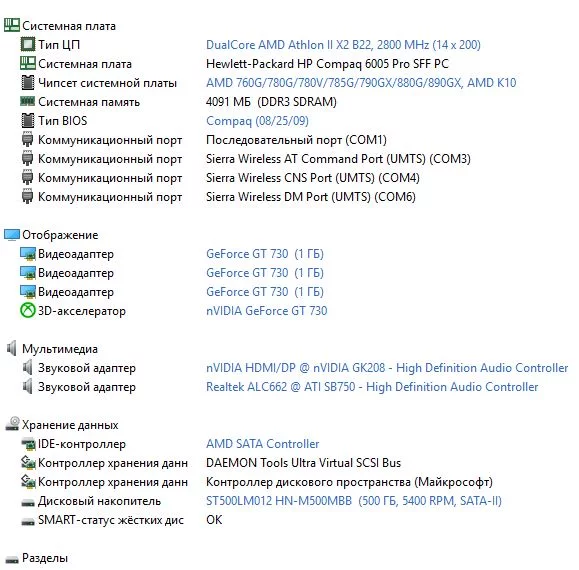This screenshot has width=579, height=570.
Task: Click the Отображение monitor icon
Action: pyautogui.click(x=11, y=235)
